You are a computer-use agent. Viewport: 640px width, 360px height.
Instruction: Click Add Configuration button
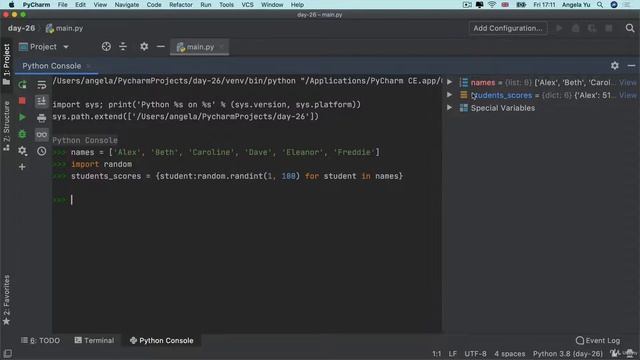coord(508,28)
